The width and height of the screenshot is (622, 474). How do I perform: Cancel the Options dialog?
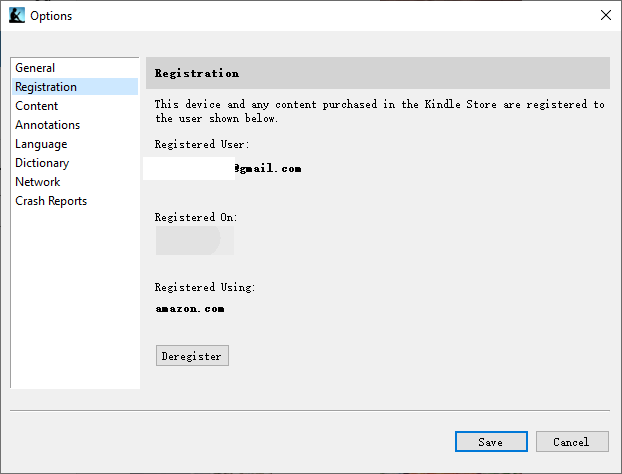pos(572,441)
